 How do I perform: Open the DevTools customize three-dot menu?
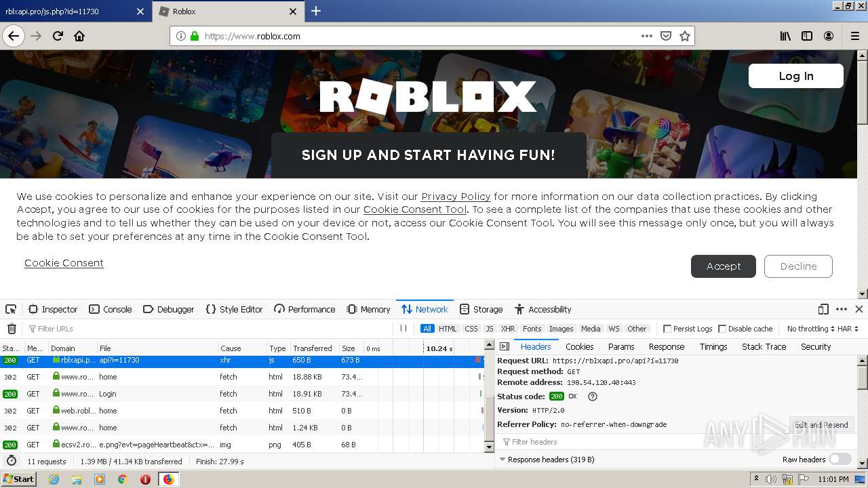842,309
